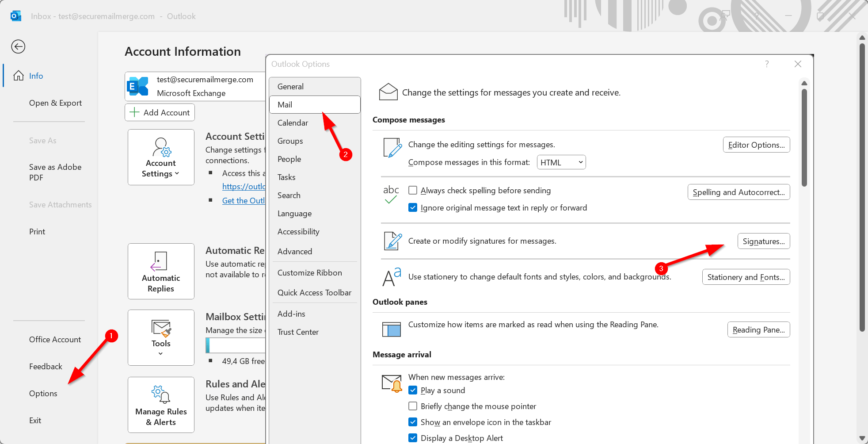
Task: Click the signatures pencil-and-paper icon
Action: (391, 241)
